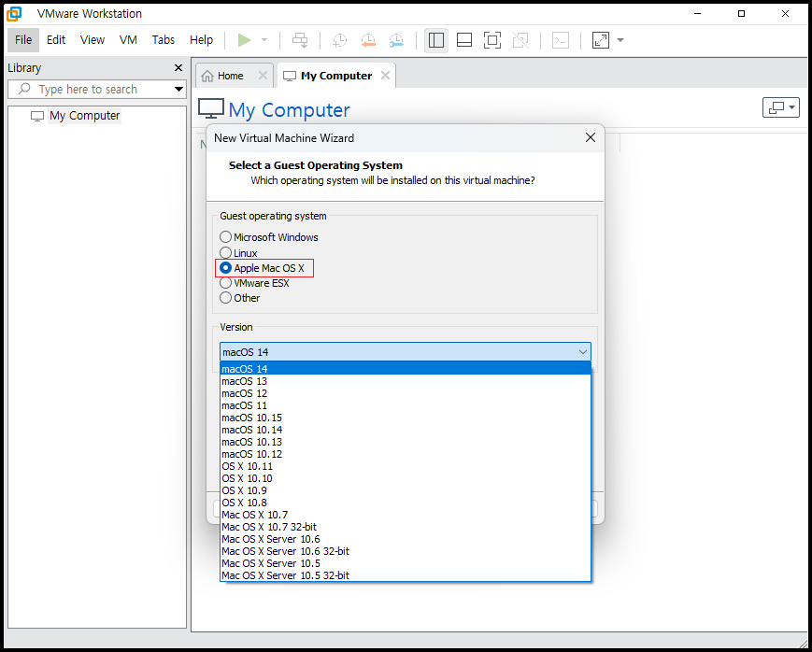The image size is (812, 652).
Task: Choose OS X 10.11 from the version list
Action: coord(406,466)
